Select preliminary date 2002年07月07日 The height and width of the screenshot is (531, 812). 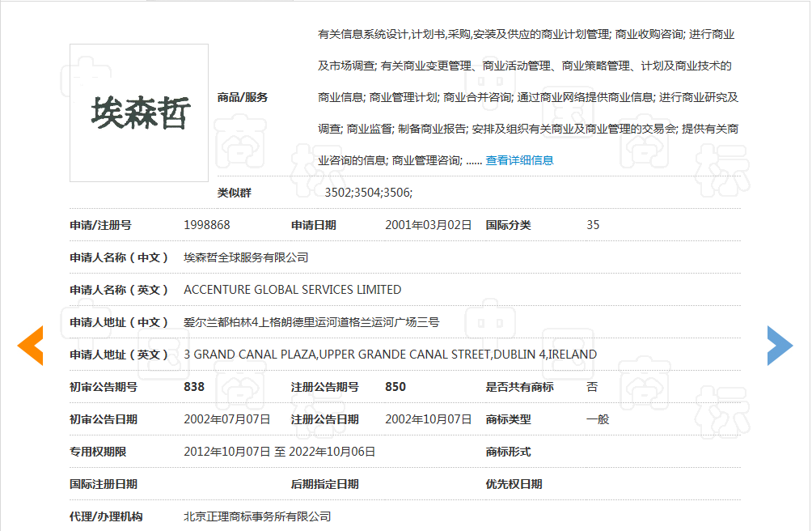226,419
